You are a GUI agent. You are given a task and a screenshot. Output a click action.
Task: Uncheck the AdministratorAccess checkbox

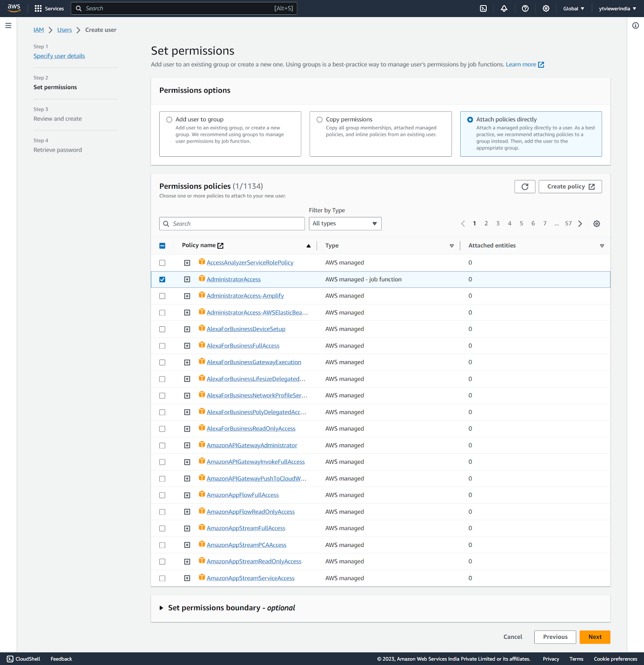(x=162, y=279)
